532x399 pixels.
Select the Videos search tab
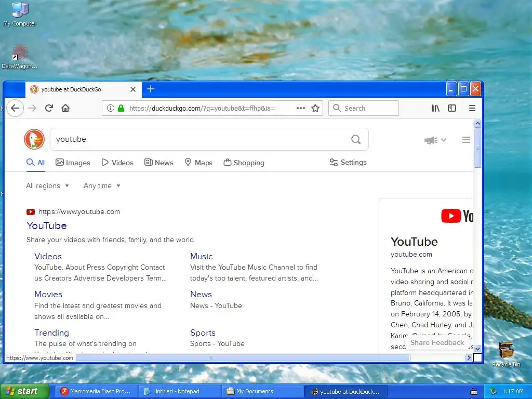click(117, 163)
